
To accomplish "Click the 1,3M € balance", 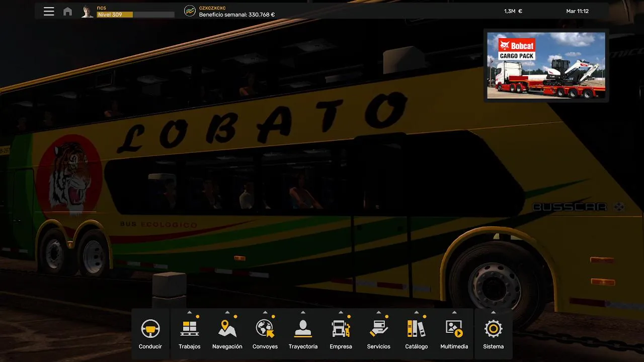I will point(513,11).
